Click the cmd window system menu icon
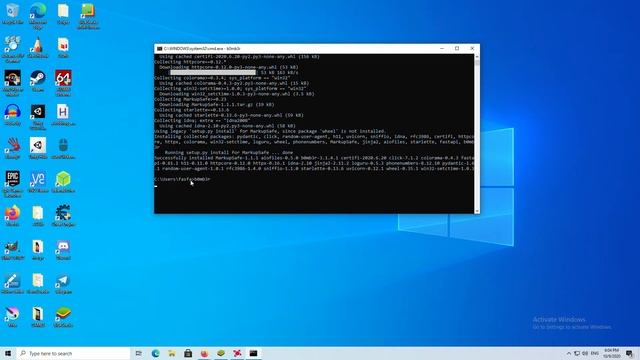 click(x=160, y=49)
